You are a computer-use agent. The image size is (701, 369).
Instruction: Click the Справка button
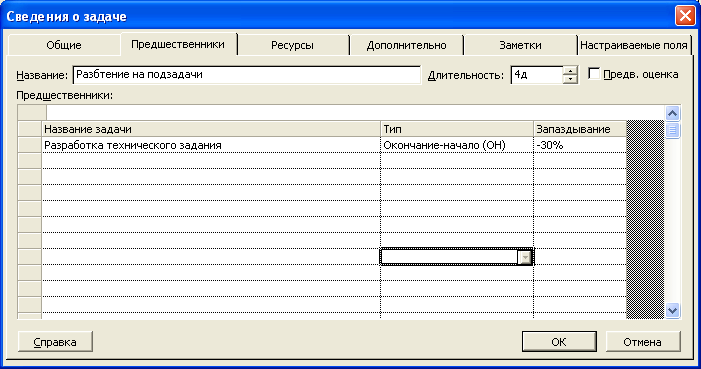pos(55,342)
